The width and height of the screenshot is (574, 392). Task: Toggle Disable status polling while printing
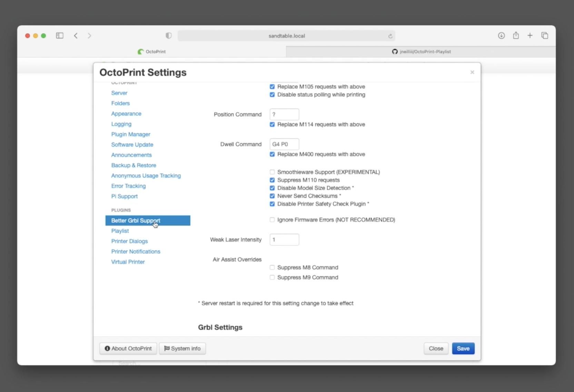coord(272,95)
